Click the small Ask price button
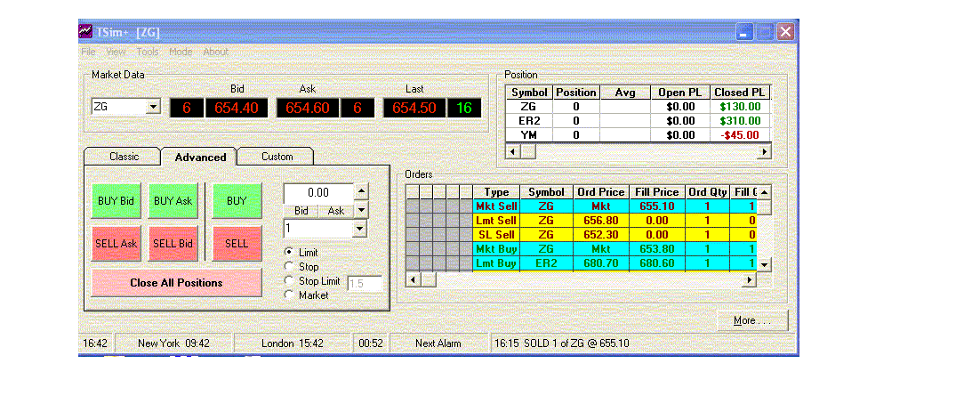 pos(336,211)
